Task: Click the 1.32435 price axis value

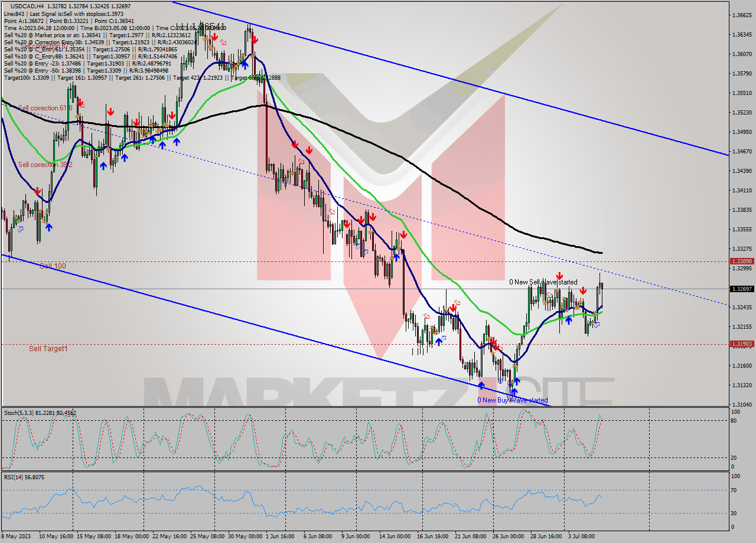Action: pyautogui.click(x=741, y=307)
